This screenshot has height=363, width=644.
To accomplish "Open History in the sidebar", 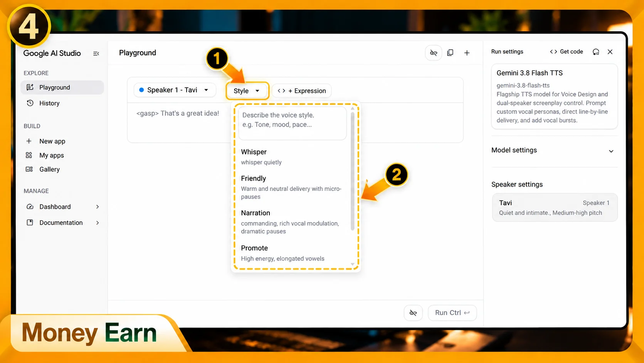I will pos(62,103).
